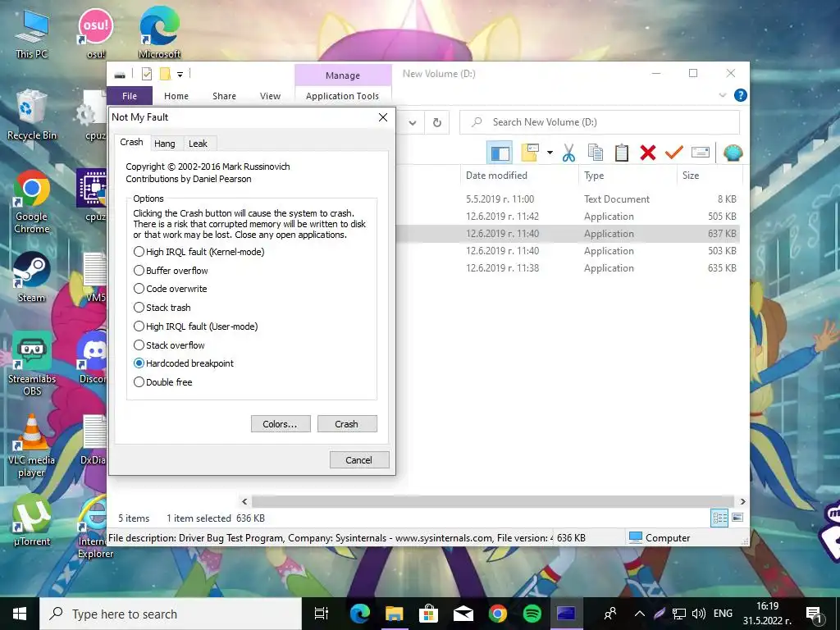
Task: Open VLC media player desktop icon
Action: 32,445
